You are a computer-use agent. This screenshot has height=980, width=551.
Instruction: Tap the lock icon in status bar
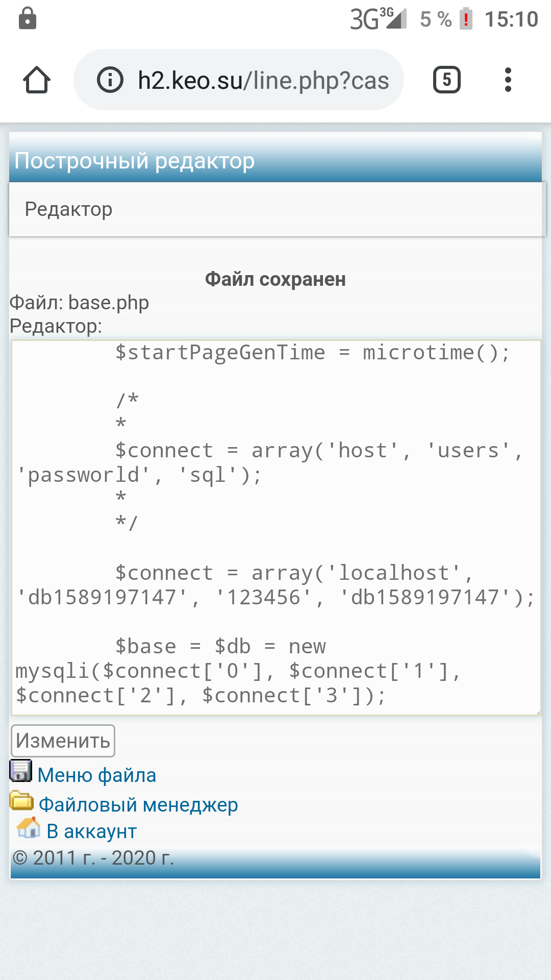28,18
